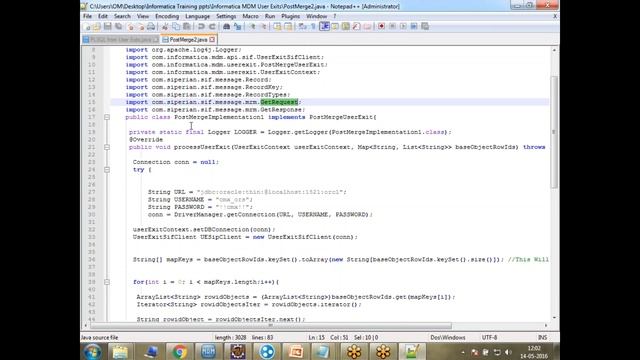The height and width of the screenshot is (360, 640).
Task: Open Find with the binoculars icon
Action: (x=227, y=27)
